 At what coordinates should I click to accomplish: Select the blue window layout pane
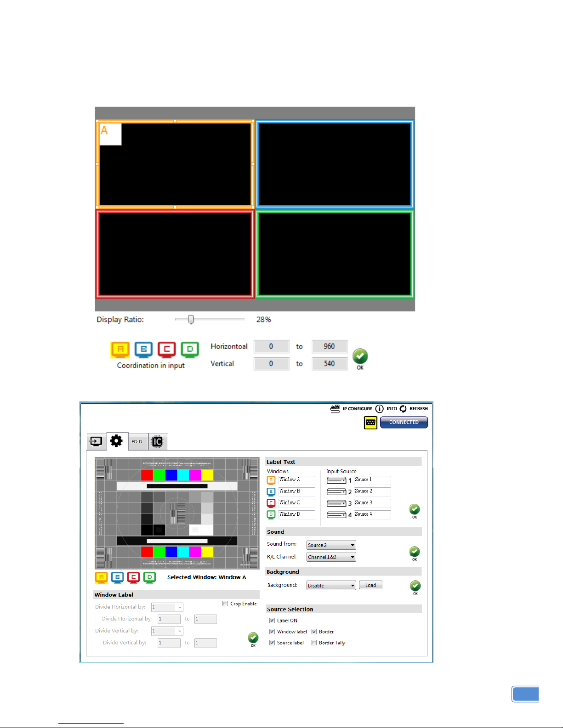coord(335,164)
